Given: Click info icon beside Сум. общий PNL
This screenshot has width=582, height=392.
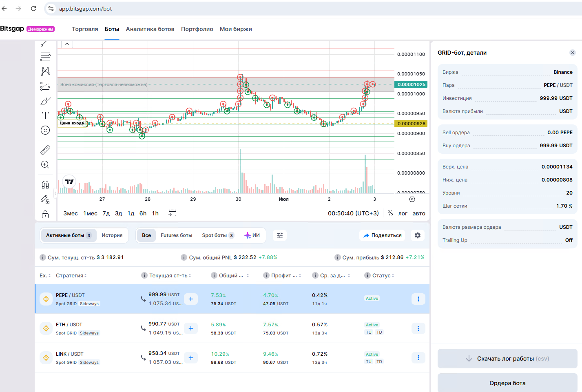Looking at the screenshot, I should pos(184,257).
